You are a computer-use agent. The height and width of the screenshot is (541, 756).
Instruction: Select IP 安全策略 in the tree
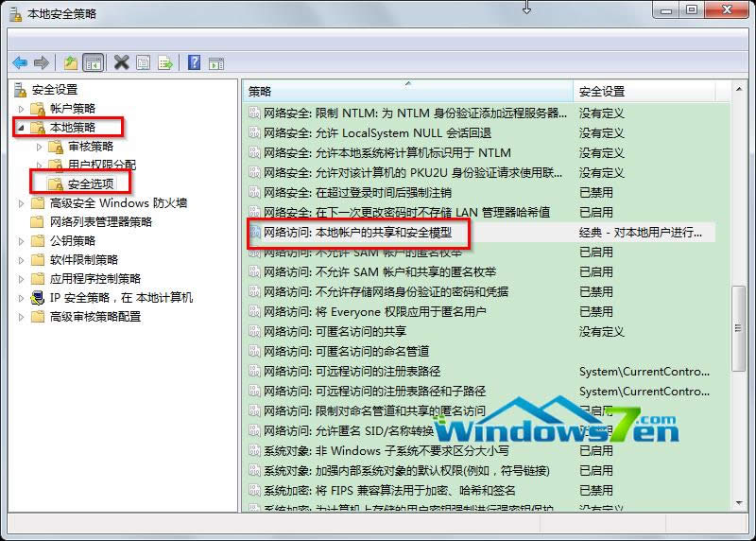pyautogui.click(x=120, y=298)
